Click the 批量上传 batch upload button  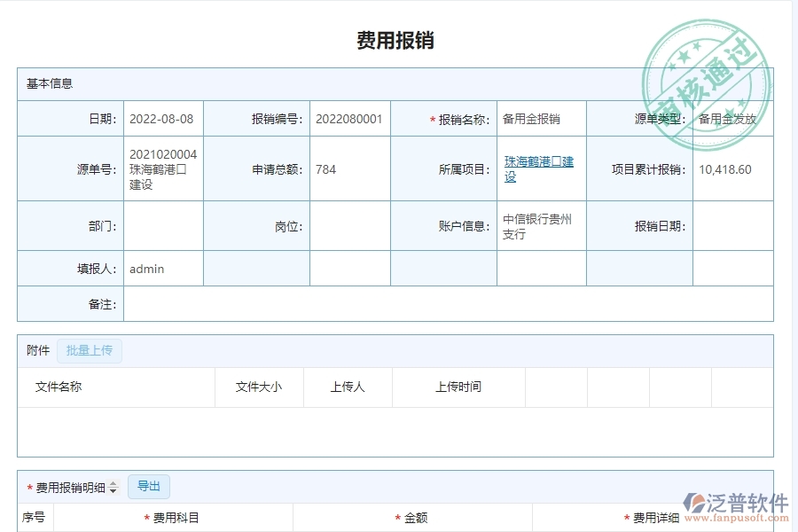89,350
